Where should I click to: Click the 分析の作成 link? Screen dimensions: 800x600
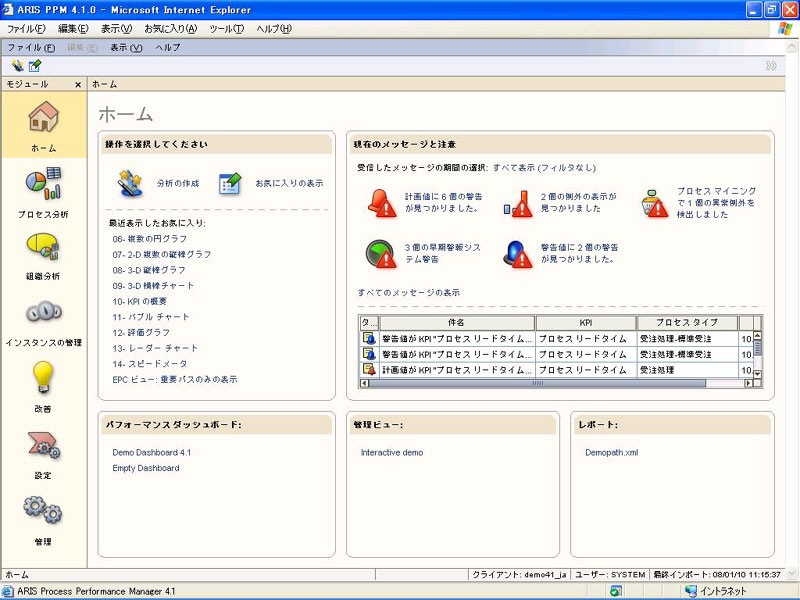point(178,183)
